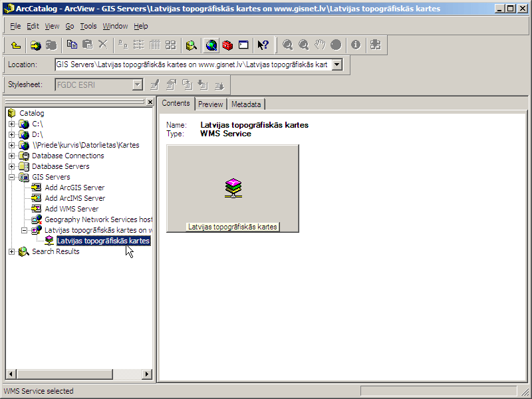
Task: Click the Disconnect From Folder icon
Action: (x=51, y=45)
